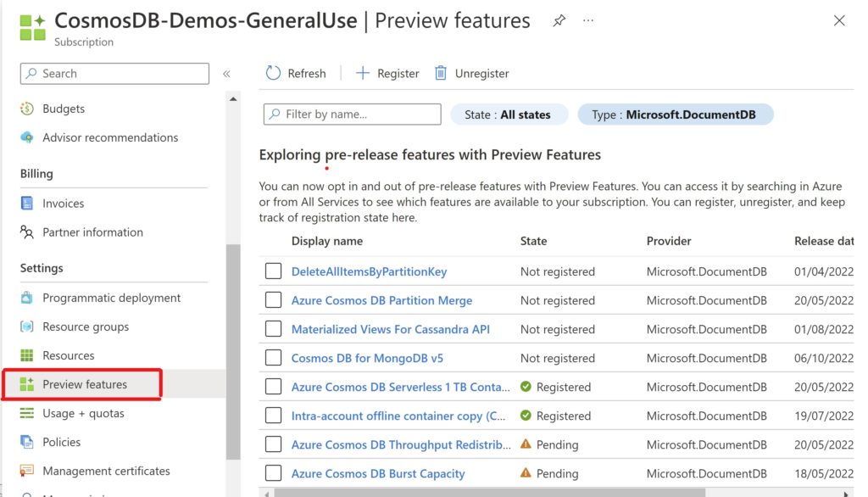
Task: Click the Invoices icon under Billing
Action: click(27, 204)
